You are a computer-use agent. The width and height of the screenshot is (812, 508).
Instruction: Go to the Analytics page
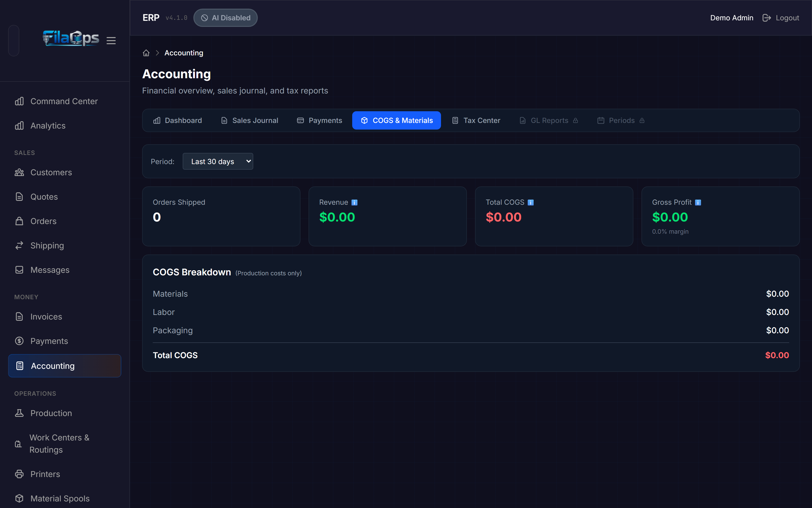64,126
